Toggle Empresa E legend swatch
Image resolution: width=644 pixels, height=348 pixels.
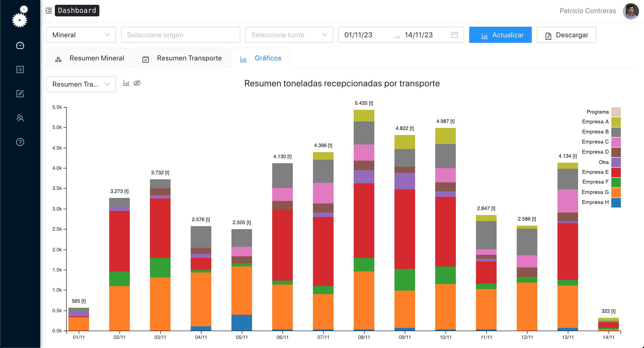point(616,172)
